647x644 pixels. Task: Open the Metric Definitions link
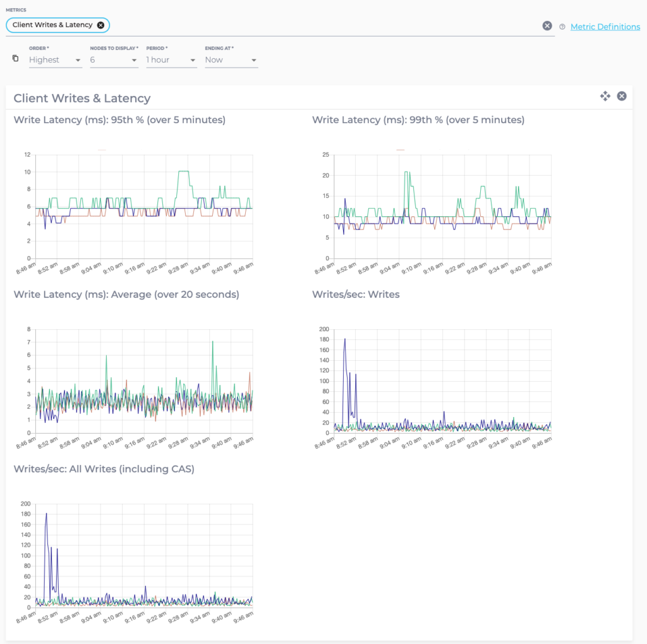click(605, 27)
